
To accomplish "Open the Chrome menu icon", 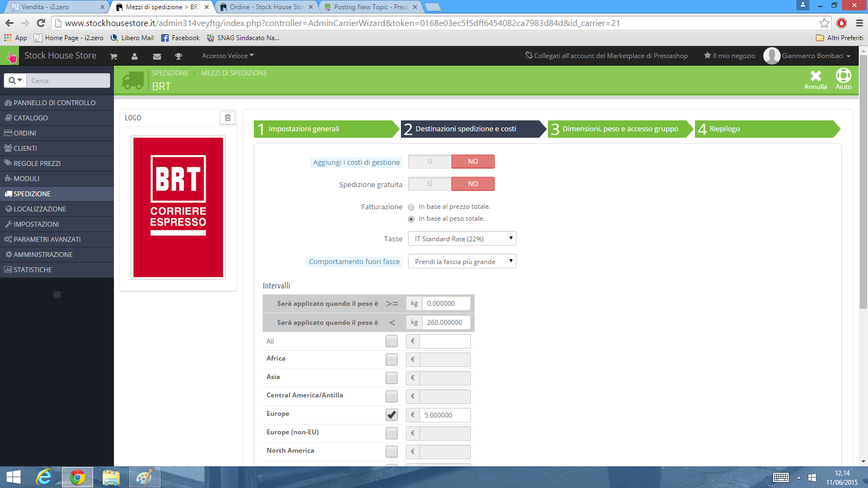I will point(859,23).
